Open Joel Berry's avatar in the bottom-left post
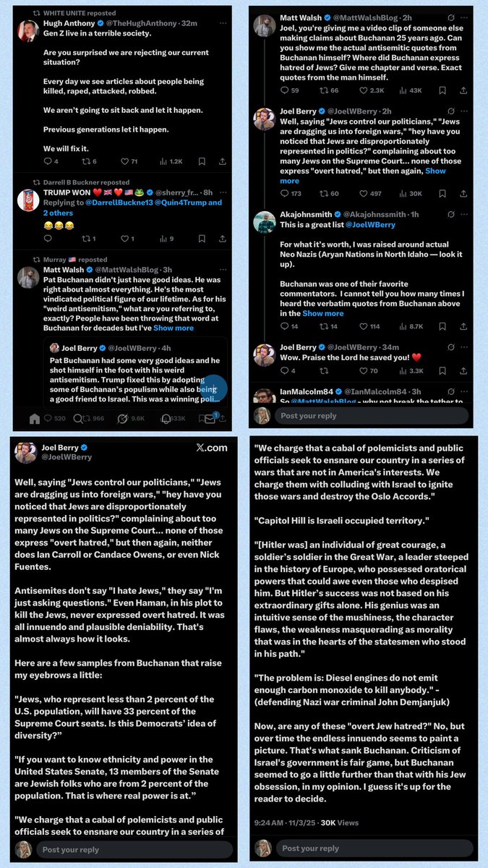 [26, 453]
